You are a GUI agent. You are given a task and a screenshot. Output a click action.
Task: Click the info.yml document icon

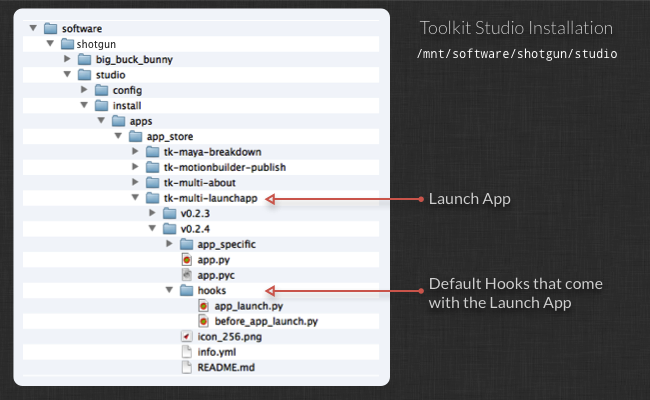[187, 351]
